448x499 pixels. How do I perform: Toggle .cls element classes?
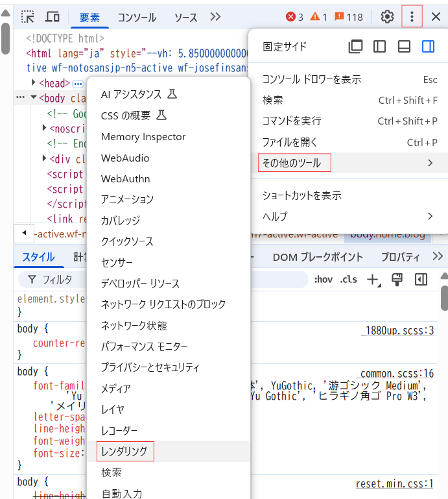click(348, 280)
